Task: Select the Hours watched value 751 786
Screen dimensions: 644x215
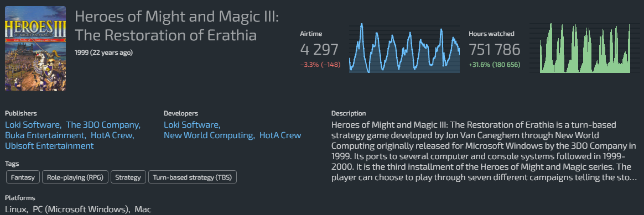Action: click(x=495, y=50)
